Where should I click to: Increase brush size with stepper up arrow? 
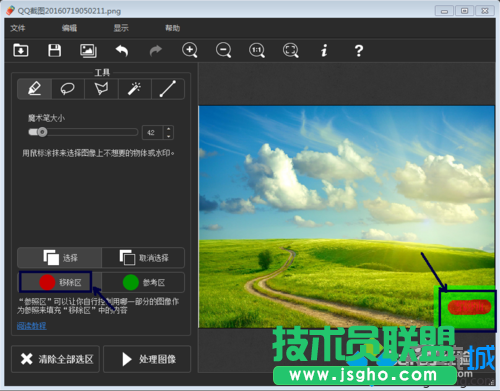(x=169, y=129)
